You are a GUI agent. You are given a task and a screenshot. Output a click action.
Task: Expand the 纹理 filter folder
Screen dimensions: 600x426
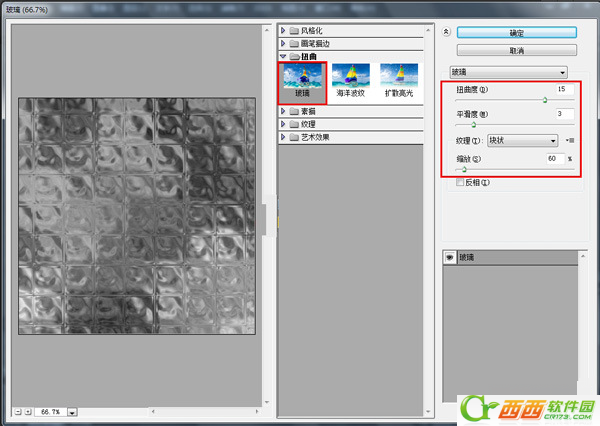pyautogui.click(x=283, y=124)
